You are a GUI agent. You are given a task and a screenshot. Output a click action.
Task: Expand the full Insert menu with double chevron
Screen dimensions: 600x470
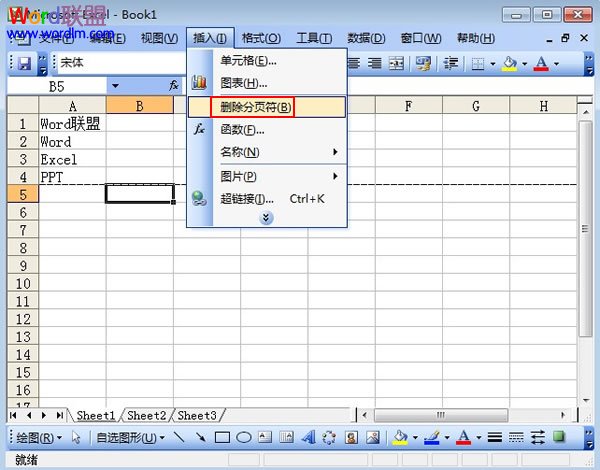pos(266,218)
